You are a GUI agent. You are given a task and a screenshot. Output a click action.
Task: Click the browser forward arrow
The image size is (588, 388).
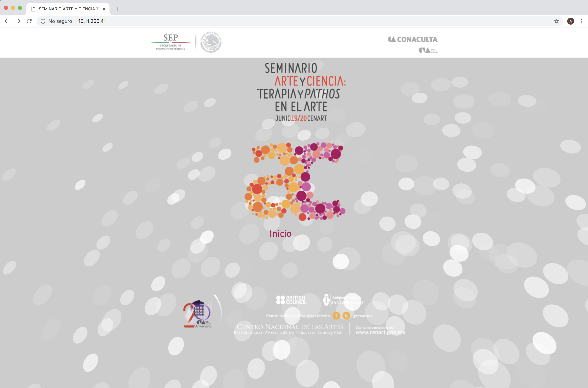(18, 21)
